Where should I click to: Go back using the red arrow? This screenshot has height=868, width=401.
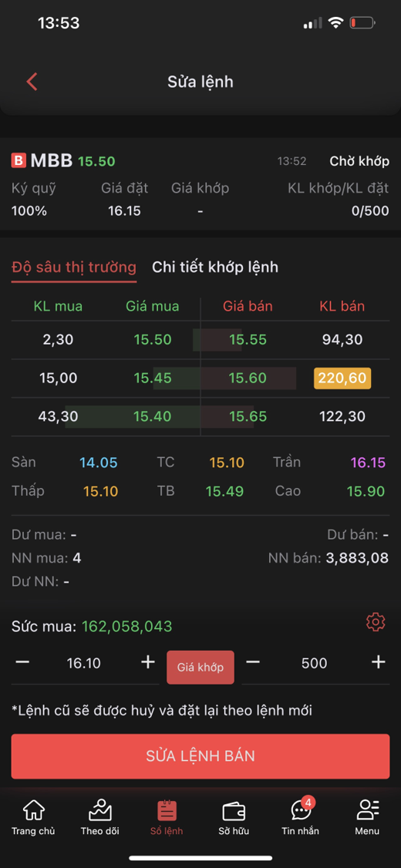click(32, 82)
